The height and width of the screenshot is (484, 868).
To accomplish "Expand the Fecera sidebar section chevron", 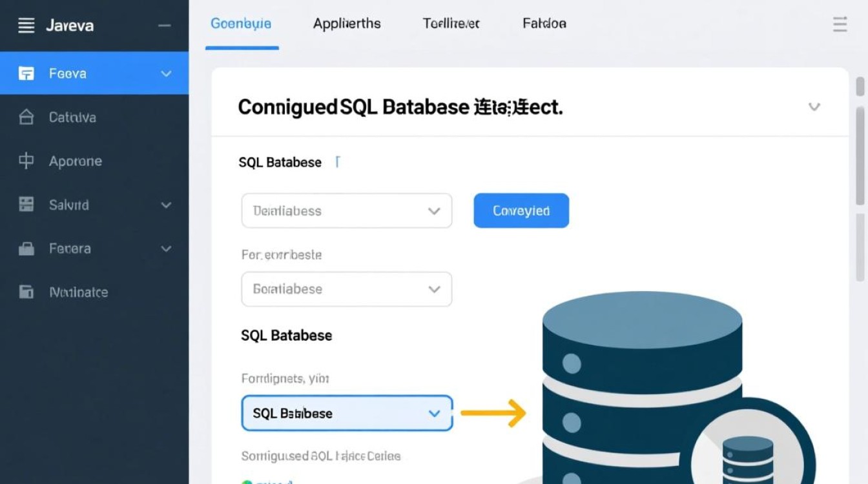I will pos(166,248).
